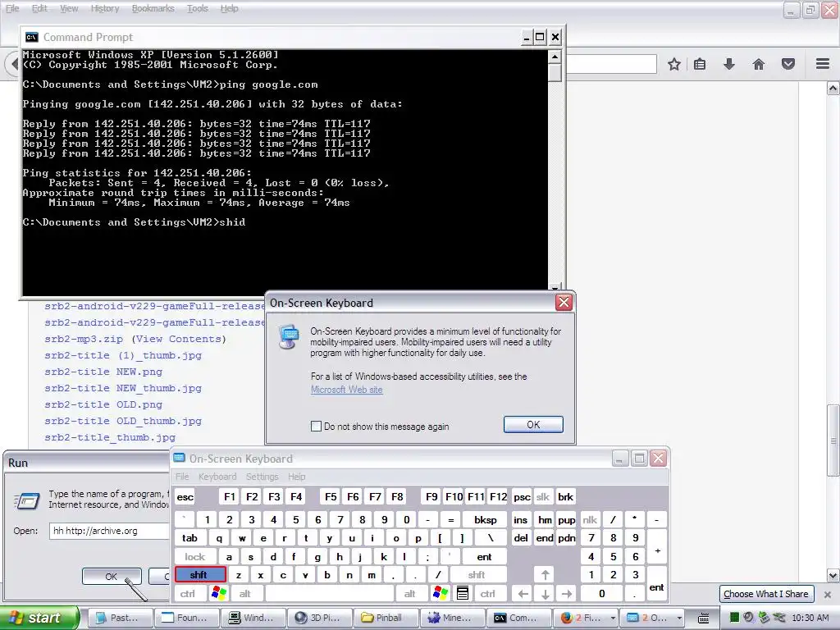The height and width of the screenshot is (630, 840).
Task: Toggle the lock key on On-Screen Keyboard
Action: (x=195, y=557)
